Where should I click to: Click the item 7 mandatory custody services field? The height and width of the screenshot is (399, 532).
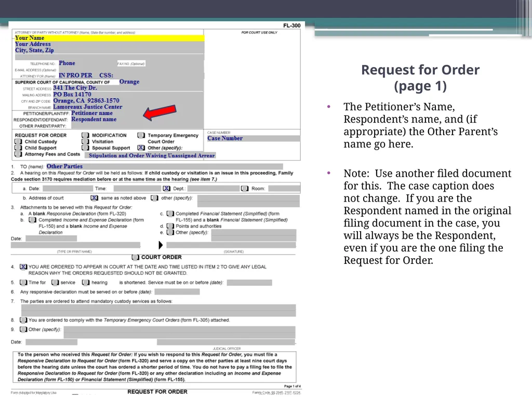click(158, 311)
